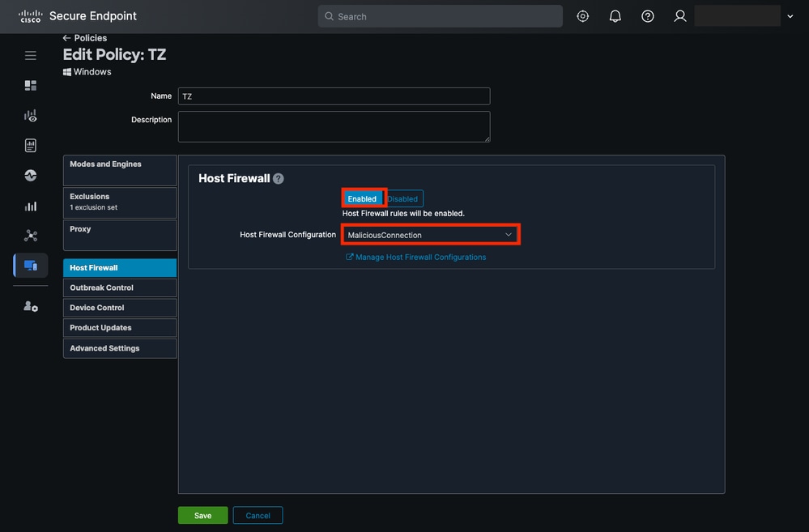
Task: Open the report document icon in the sidebar
Action: 31,146
